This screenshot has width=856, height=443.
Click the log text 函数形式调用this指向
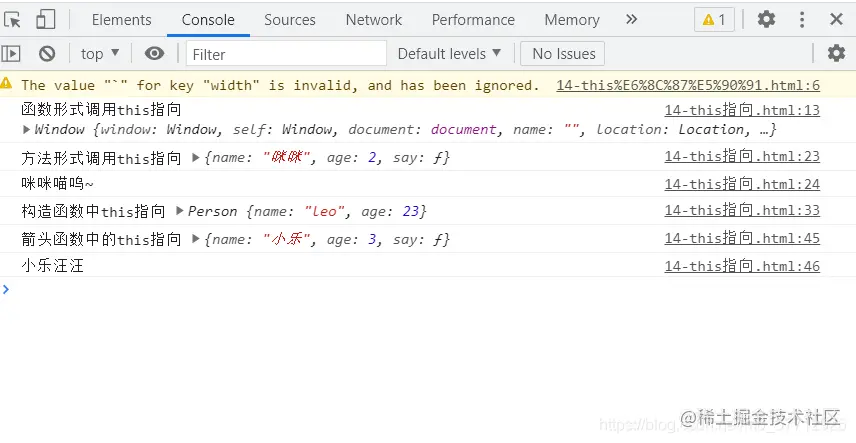101,110
